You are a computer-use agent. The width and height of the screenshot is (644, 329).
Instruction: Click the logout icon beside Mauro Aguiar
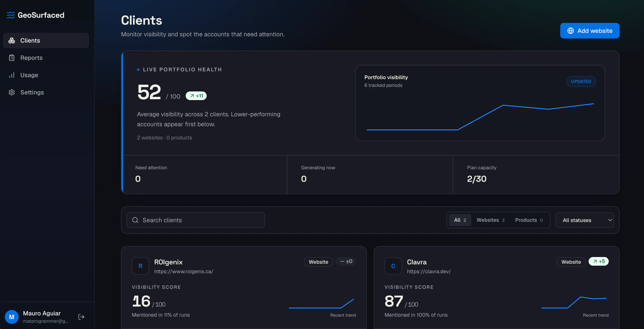tap(81, 317)
